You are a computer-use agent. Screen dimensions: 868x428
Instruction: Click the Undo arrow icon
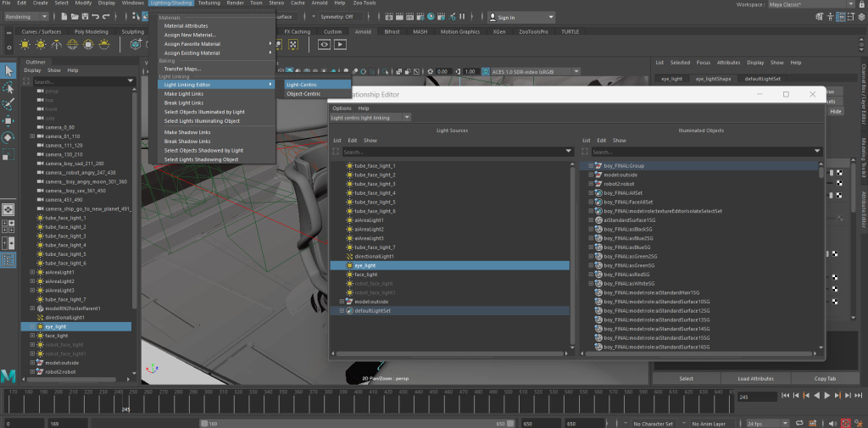(95, 17)
